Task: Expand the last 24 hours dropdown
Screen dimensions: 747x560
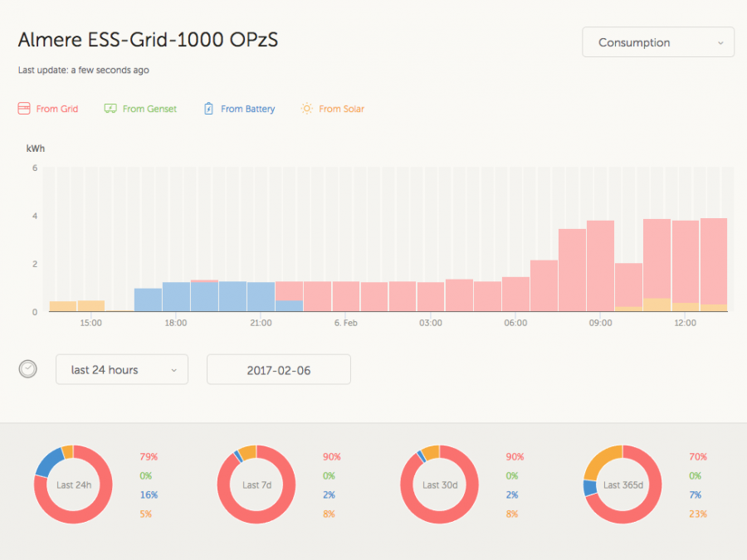Action: pos(122,370)
